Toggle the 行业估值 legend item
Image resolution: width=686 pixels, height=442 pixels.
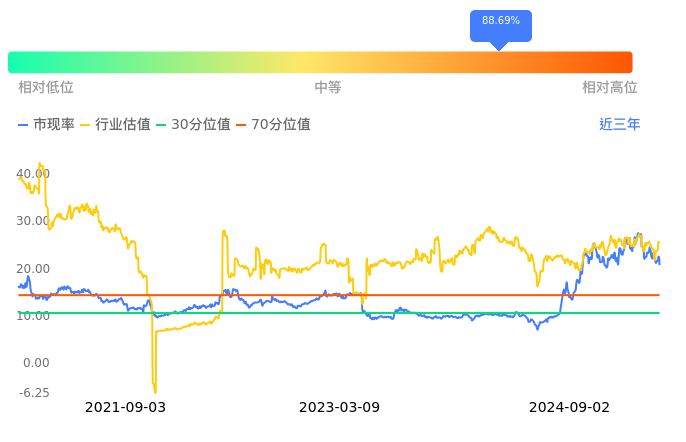click(x=115, y=125)
